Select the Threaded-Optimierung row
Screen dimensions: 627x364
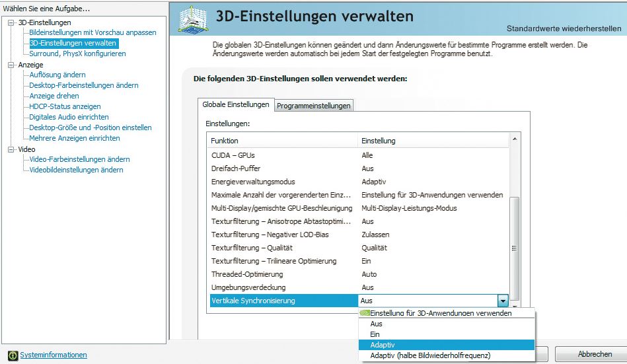point(359,274)
